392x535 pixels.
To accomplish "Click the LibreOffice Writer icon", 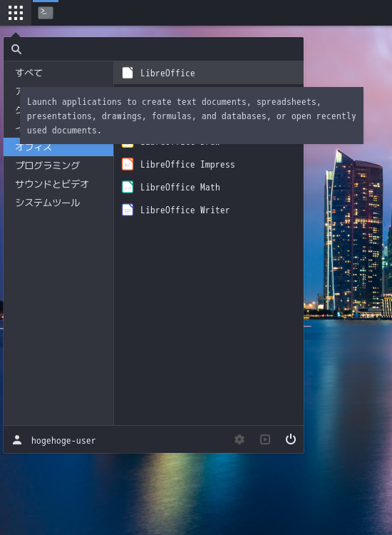I will coord(128,210).
